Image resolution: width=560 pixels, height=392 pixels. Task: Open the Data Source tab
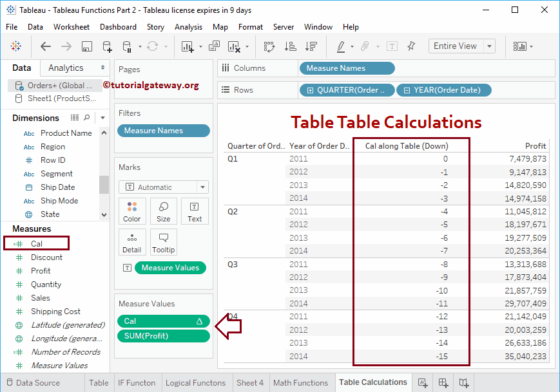(34, 383)
